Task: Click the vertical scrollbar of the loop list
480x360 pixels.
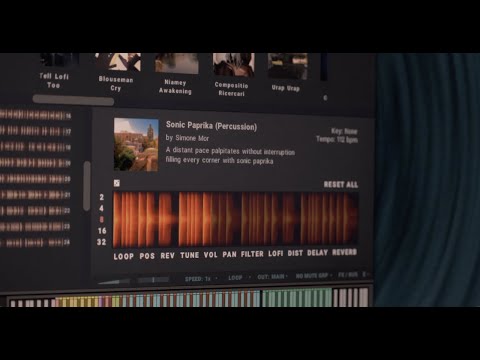Action: click(87, 186)
